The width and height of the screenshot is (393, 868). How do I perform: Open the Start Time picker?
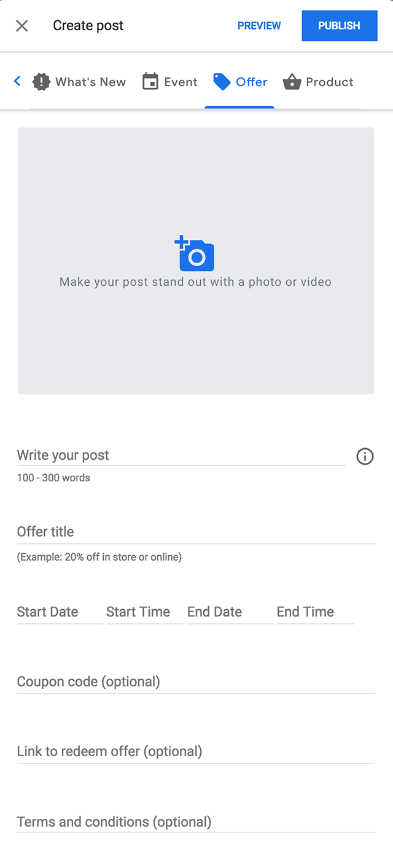144,612
